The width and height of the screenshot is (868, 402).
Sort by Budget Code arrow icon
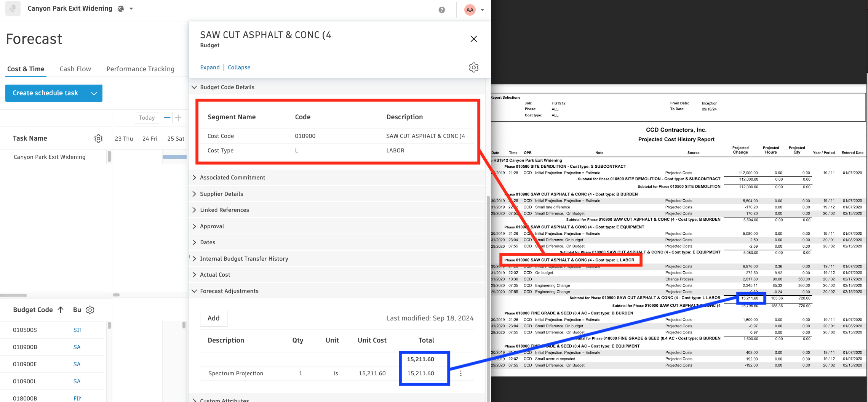pos(61,310)
